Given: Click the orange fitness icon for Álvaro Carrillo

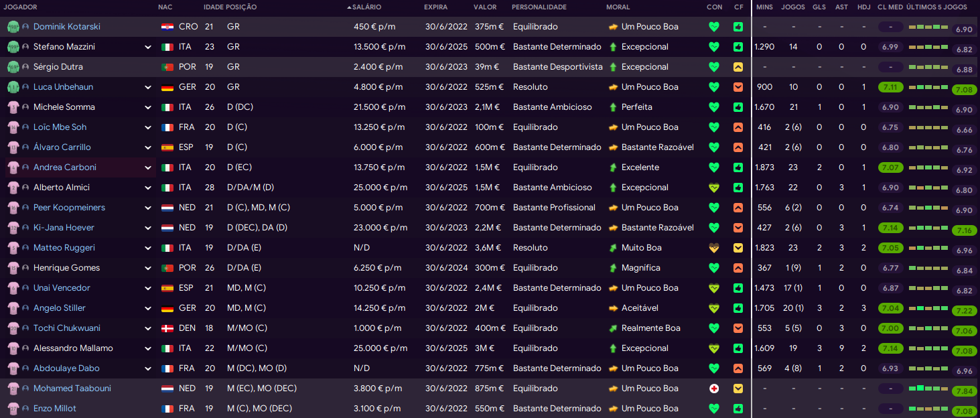Looking at the screenshot, I should (738, 147).
